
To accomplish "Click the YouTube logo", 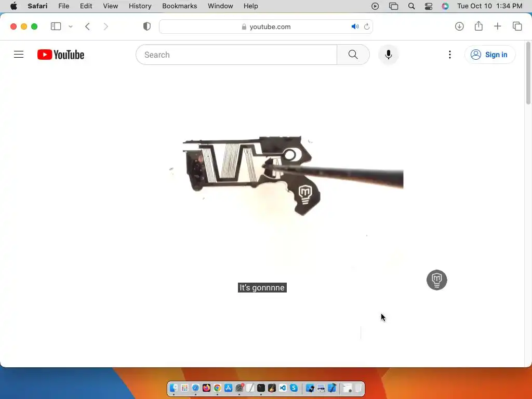I will (x=61, y=55).
